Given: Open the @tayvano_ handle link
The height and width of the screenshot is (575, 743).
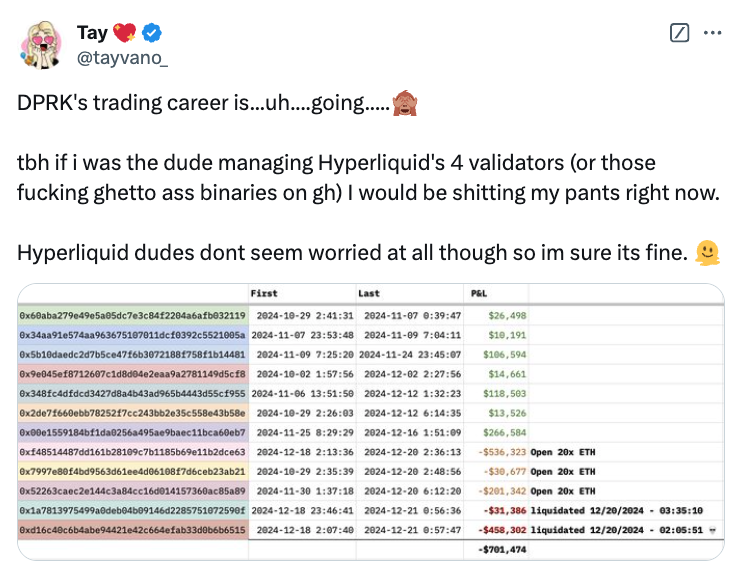Looking at the screenshot, I should point(122,58).
